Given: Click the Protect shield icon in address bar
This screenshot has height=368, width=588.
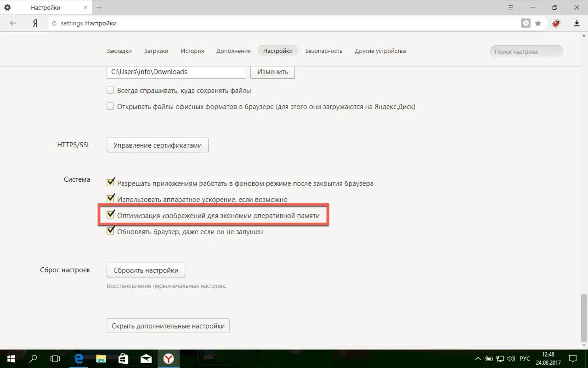Looking at the screenshot, I should pos(526,23).
